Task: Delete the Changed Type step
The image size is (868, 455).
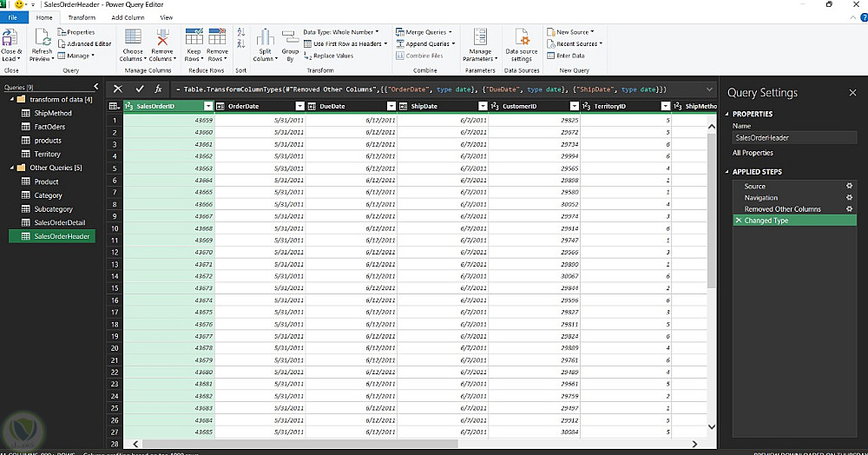Action: click(x=739, y=221)
